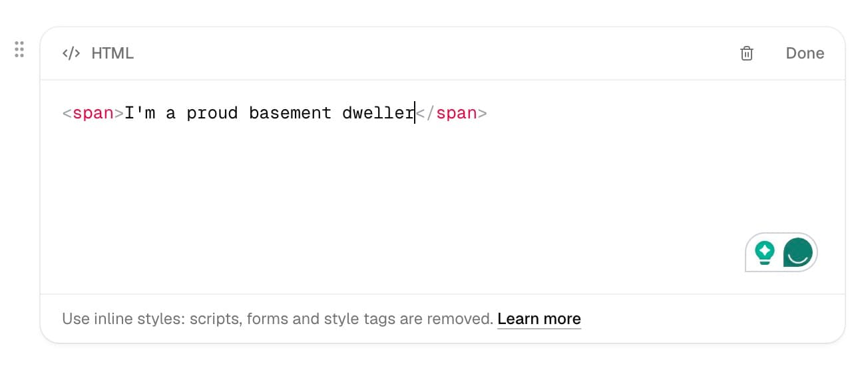Screen dimensions: 868x366
Task: Click the six-dot block drag handle
Action: click(19, 49)
